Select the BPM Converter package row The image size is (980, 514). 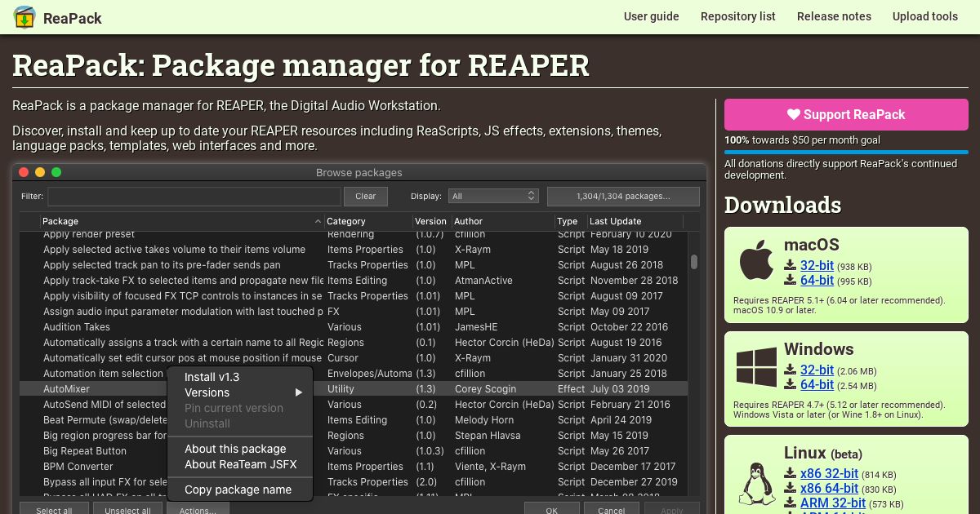click(354, 467)
